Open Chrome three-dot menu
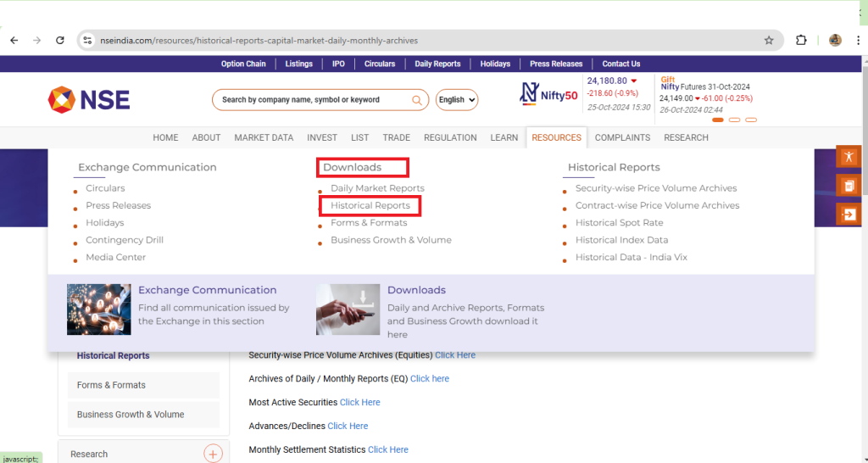 coord(858,41)
